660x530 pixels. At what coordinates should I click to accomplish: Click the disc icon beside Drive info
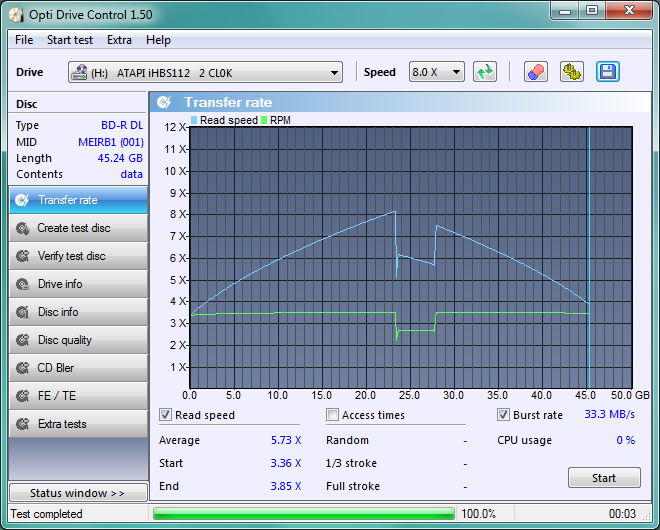(x=22, y=284)
